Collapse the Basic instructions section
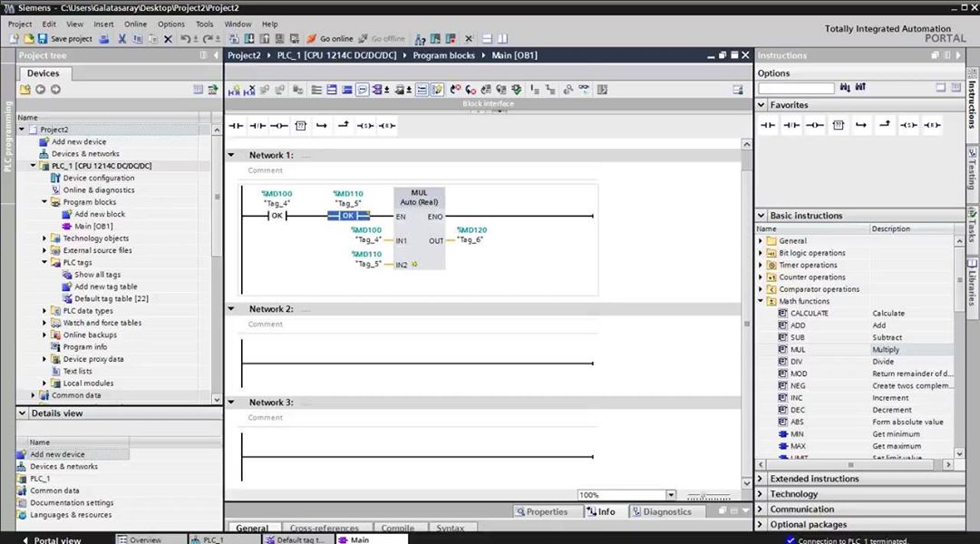This screenshot has height=544, width=980. (x=762, y=215)
